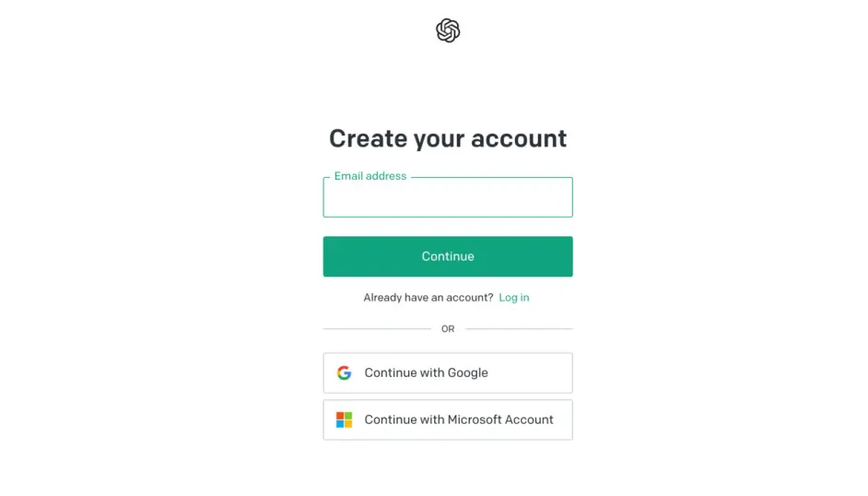
Task: Select the Continue with Microsoft Account label text
Action: pos(458,419)
